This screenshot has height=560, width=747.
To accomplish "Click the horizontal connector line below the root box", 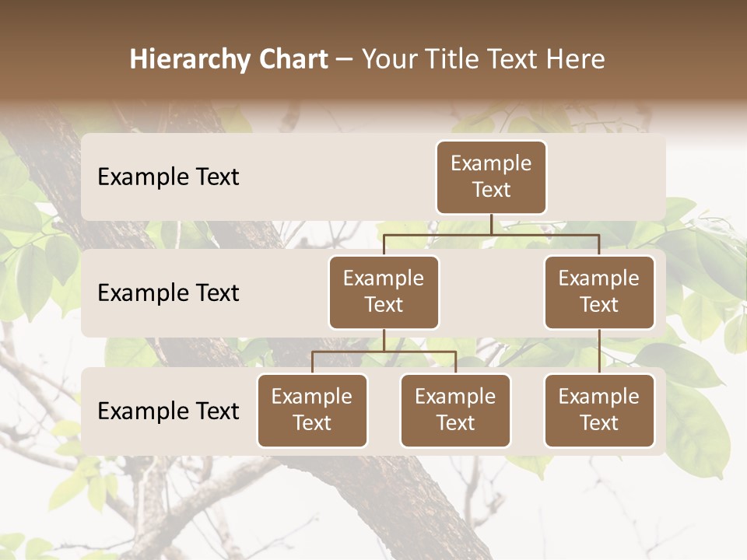I will tap(491, 233).
